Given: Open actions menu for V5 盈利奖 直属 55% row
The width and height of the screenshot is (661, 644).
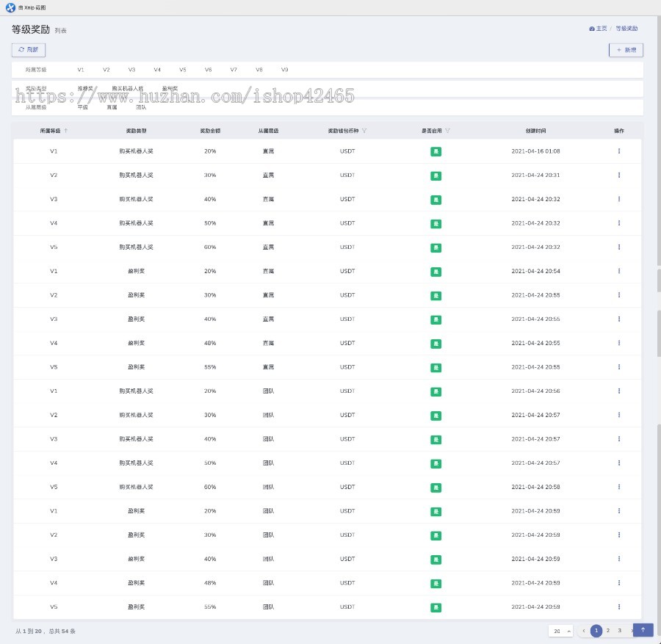Looking at the screenshot, I should pos(619,367).
